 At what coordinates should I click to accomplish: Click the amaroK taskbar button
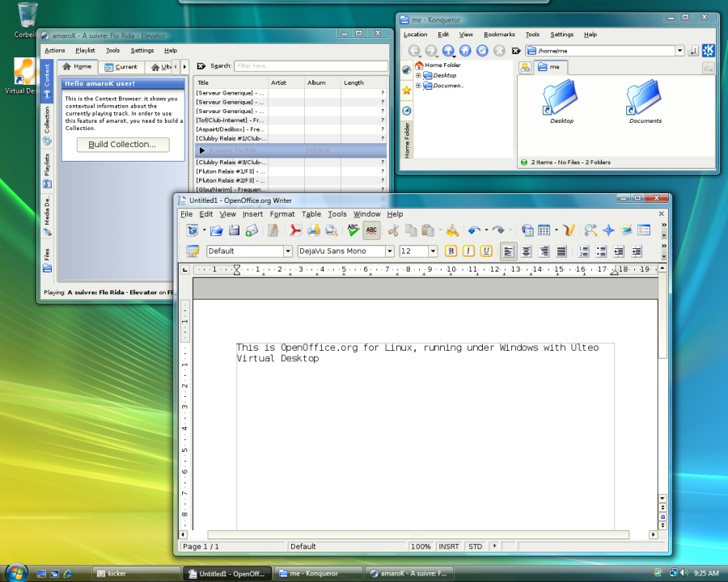(409, 573)
